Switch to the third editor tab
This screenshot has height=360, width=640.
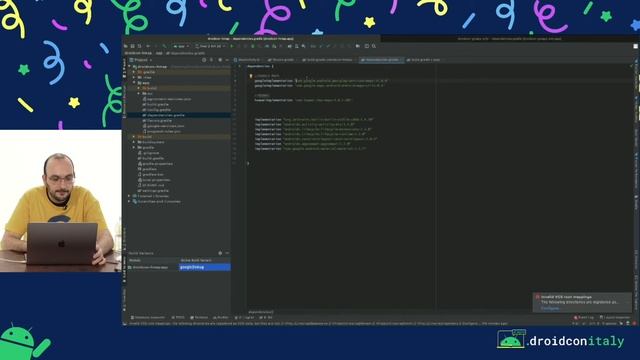(x=329, y=60)
